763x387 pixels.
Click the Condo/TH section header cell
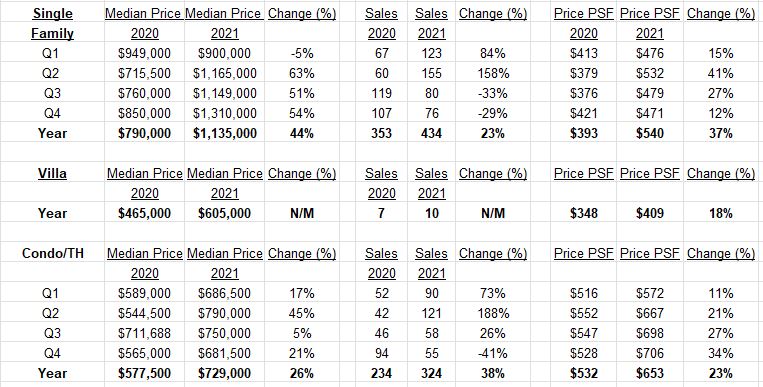[x=53, y=253]
